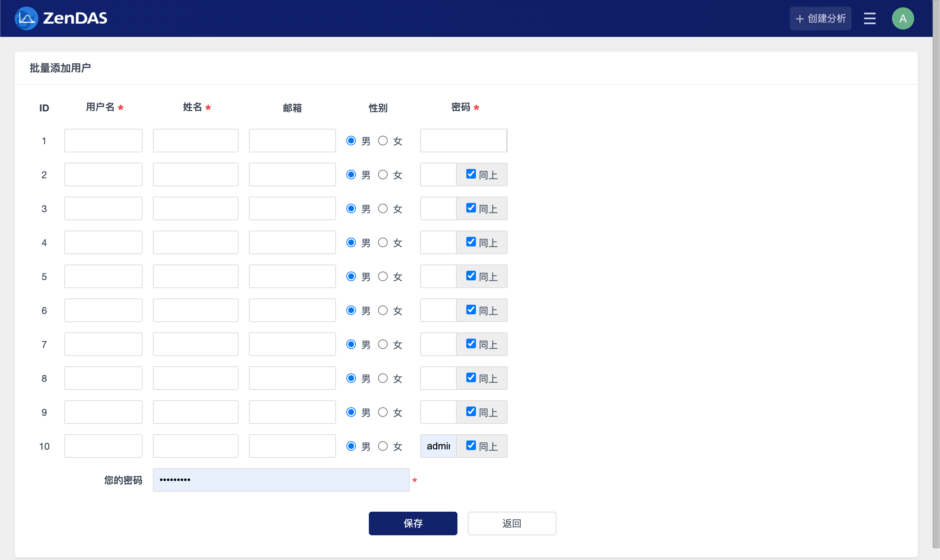Click the 姓名 name field in row 3
This screenshot has height=560, width=940.
(195, 209)
